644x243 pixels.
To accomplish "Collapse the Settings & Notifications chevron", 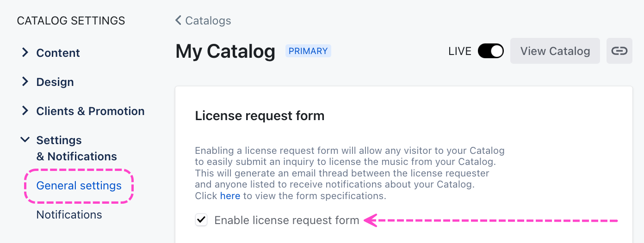I will [25, 140].
